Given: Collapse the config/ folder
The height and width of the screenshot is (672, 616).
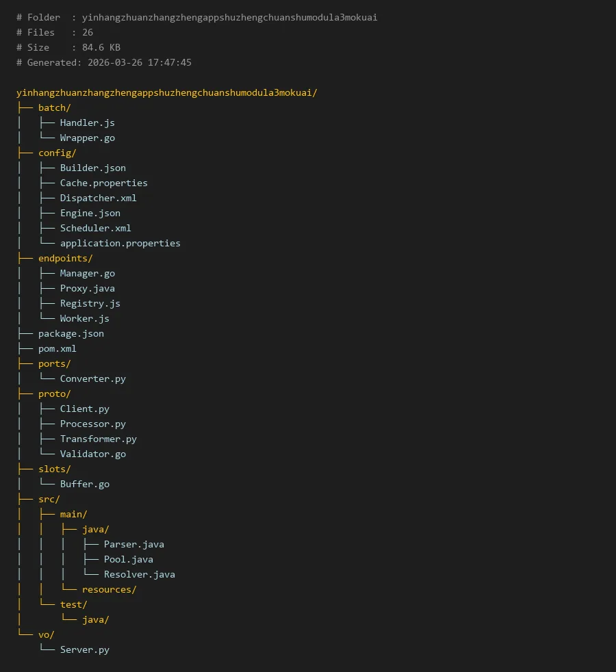Looking at the screenshot, I should (x=57, y=153).
